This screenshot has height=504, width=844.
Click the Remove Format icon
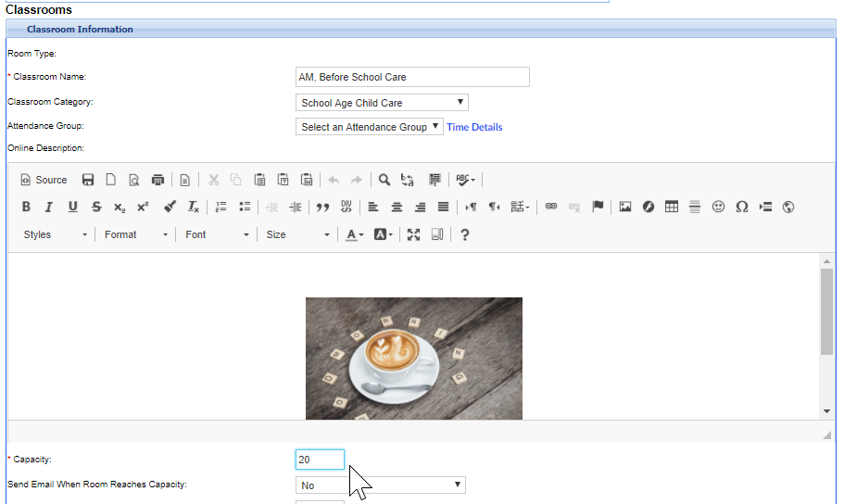tap(194, 207)
